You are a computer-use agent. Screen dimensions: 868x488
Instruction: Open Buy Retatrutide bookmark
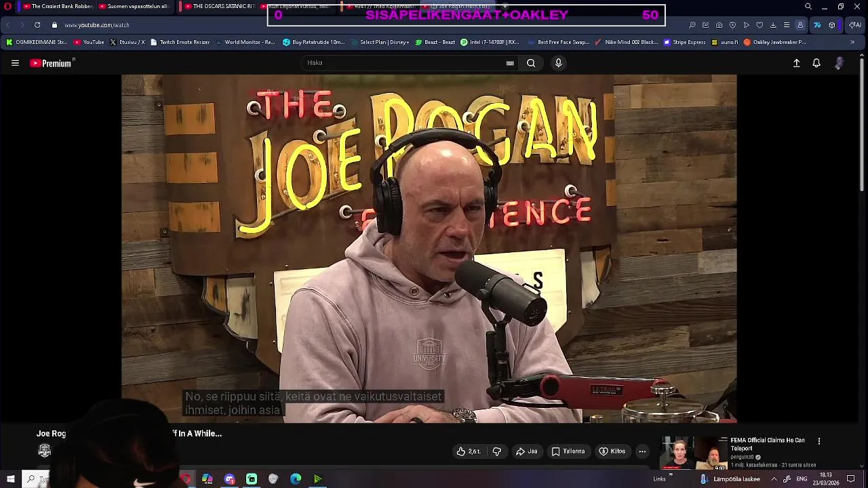click(x=314, y=42)
